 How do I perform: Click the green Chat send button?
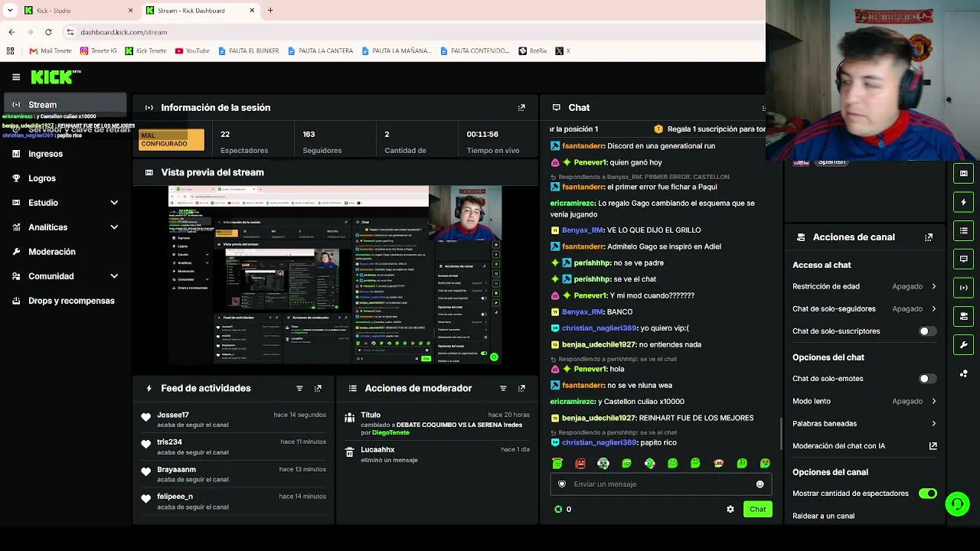pyautogui.click(x=757, y=510)
